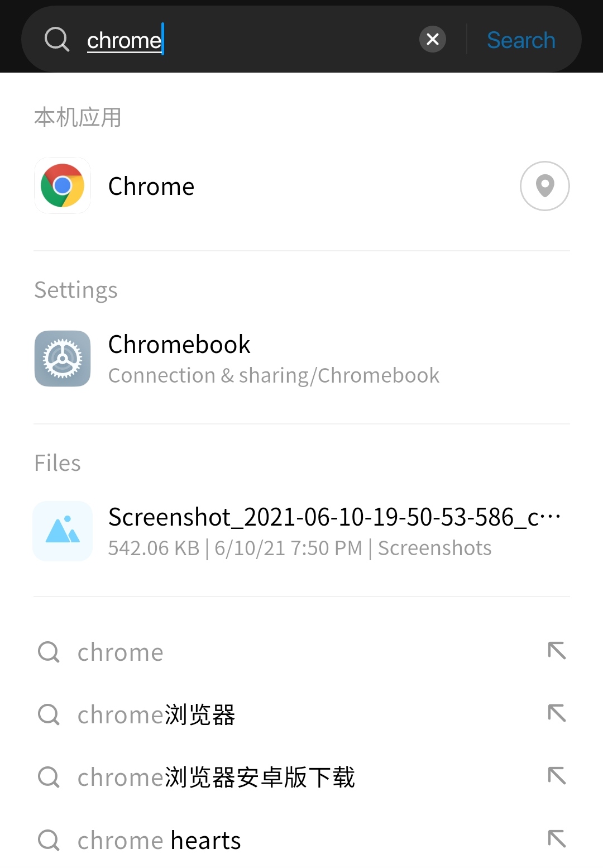603x868 pixels.
Task: Tap the Search button
Action: (x=521, y=40)
